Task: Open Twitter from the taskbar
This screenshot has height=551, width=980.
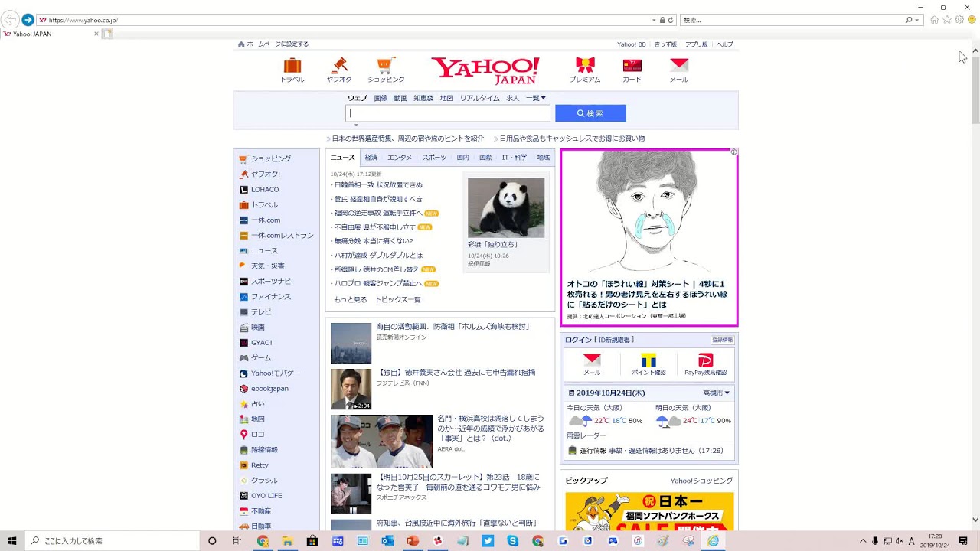Action: click(488, 541)
